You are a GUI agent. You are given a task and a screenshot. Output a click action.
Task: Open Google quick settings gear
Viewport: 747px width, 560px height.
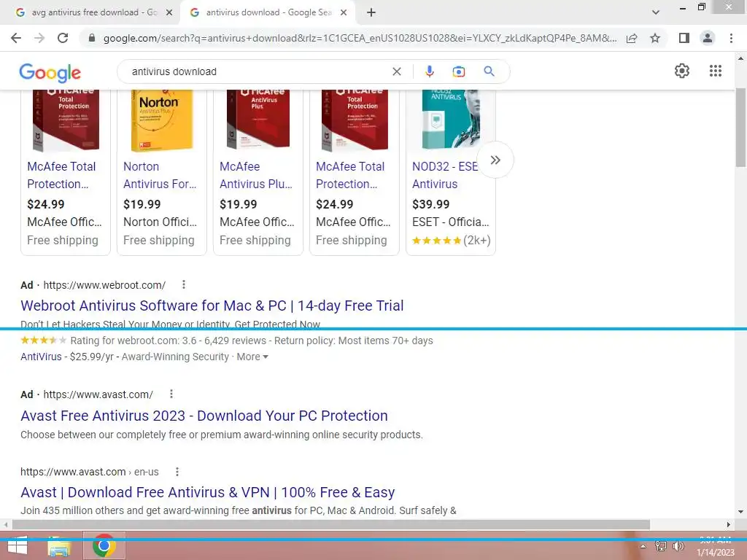point(682,71)
